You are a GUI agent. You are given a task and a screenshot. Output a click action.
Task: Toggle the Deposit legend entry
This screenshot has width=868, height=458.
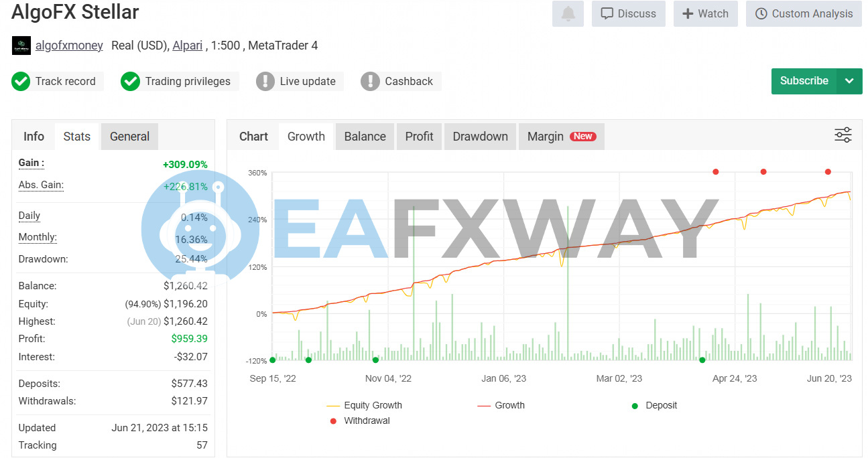pos(655,405)
